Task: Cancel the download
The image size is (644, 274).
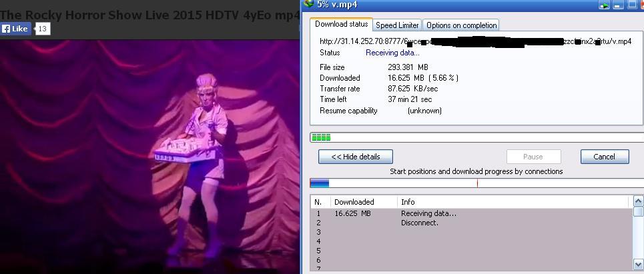Action: [x=604, y=157]
